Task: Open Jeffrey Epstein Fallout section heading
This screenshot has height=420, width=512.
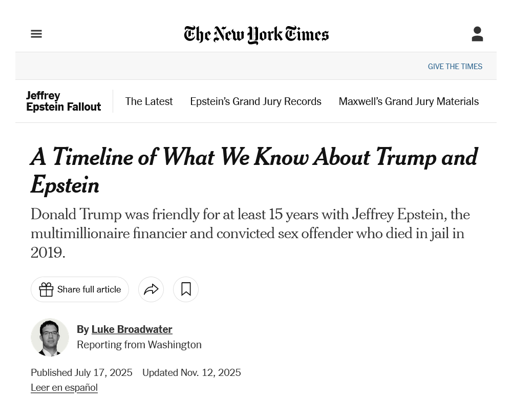Action: [x=63, y=101]
